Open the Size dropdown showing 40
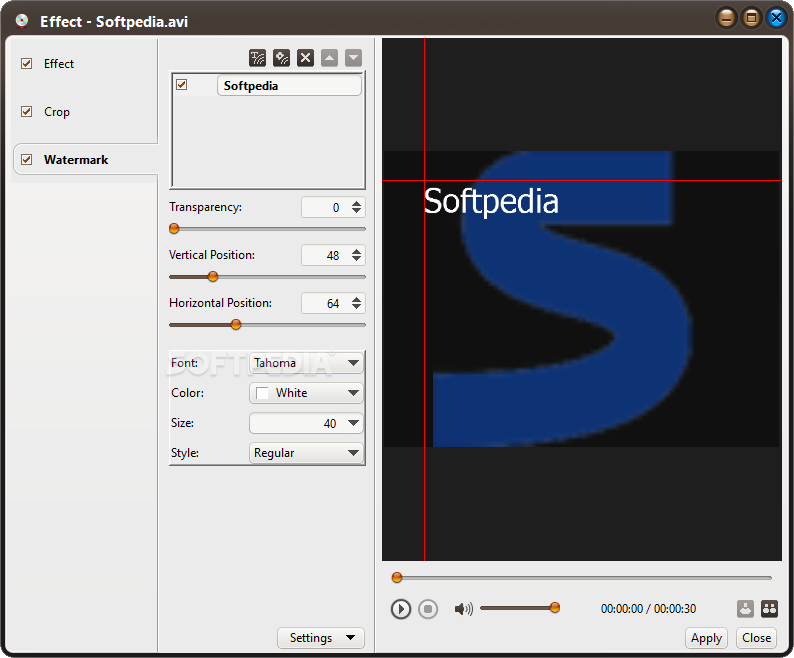This screenshot has width=794, height=658. tap(306, 423)
